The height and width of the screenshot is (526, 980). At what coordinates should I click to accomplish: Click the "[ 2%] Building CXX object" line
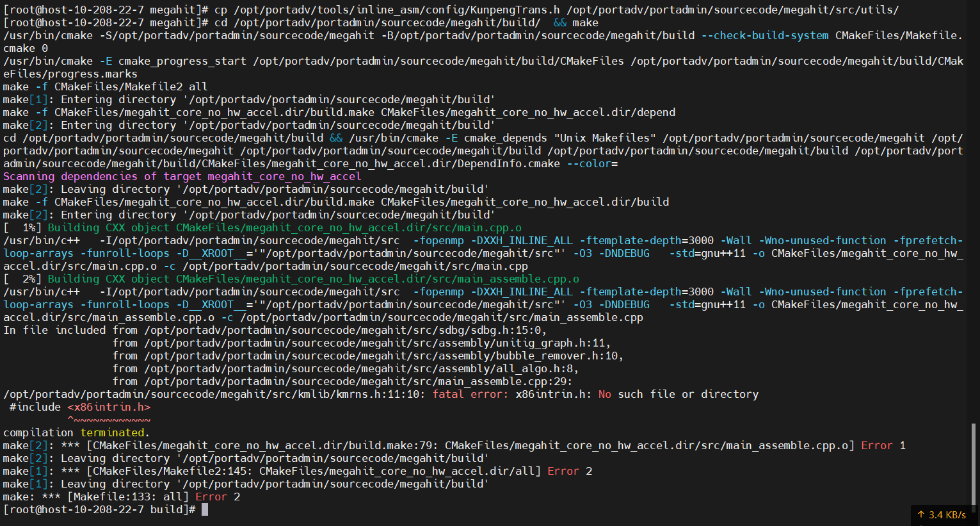tap(291, 279)
